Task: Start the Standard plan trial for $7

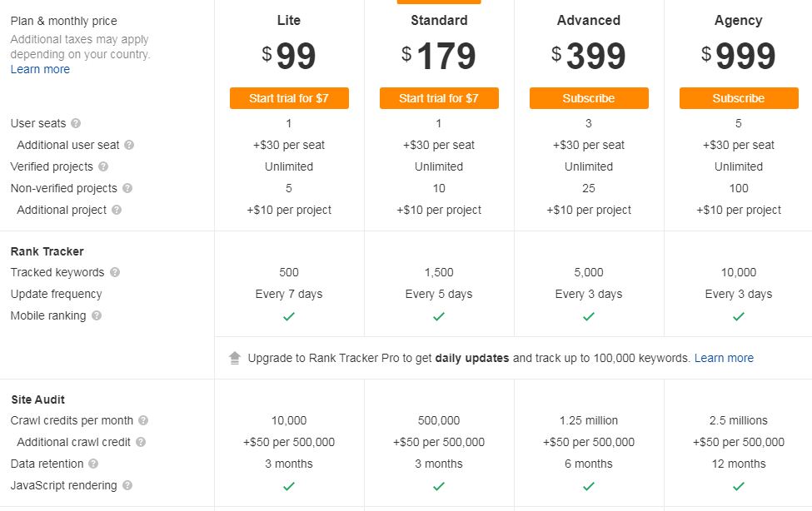Action: coord(439,98)
